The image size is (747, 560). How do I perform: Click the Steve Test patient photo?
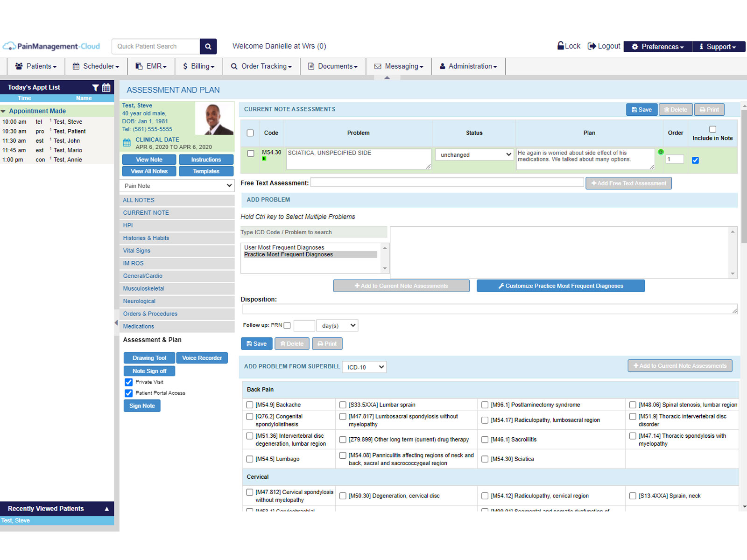[x=214, y=119]
